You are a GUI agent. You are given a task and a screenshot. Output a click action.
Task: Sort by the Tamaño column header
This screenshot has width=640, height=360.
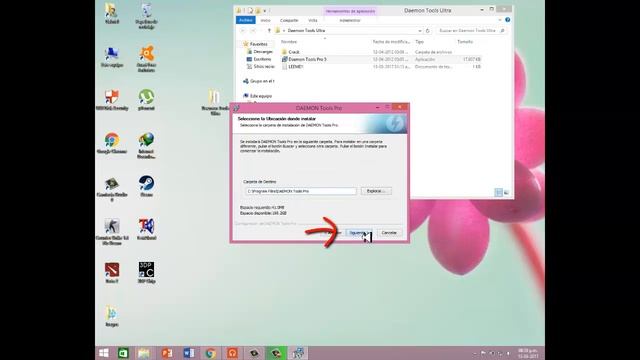click(x=465, y=42)
